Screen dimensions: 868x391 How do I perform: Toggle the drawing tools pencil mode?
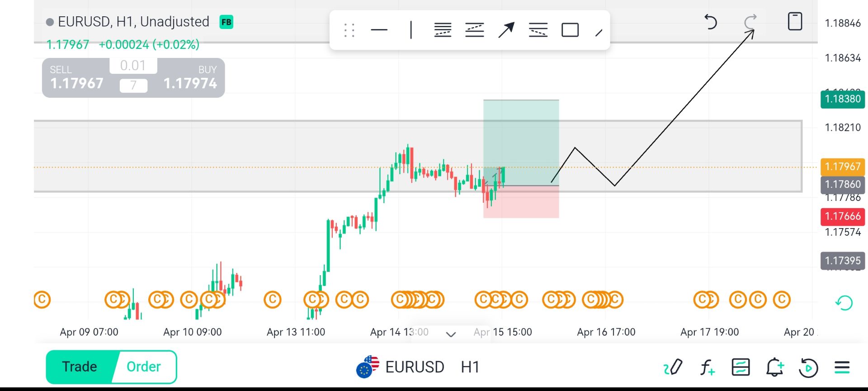pyautogui.click(x=673, y=367)
